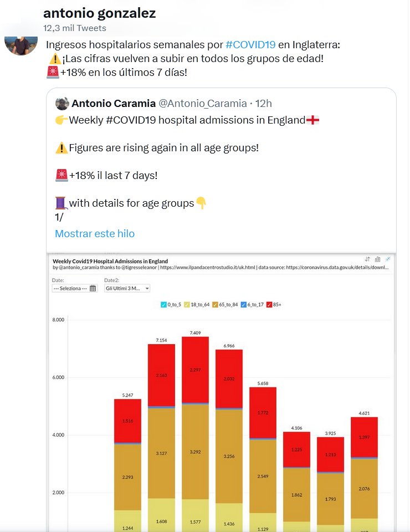This screenshot has height=532, width=410.
Task: Toggle the 18_to_64 legend checkbox
Action: click(x=187, y=305)
